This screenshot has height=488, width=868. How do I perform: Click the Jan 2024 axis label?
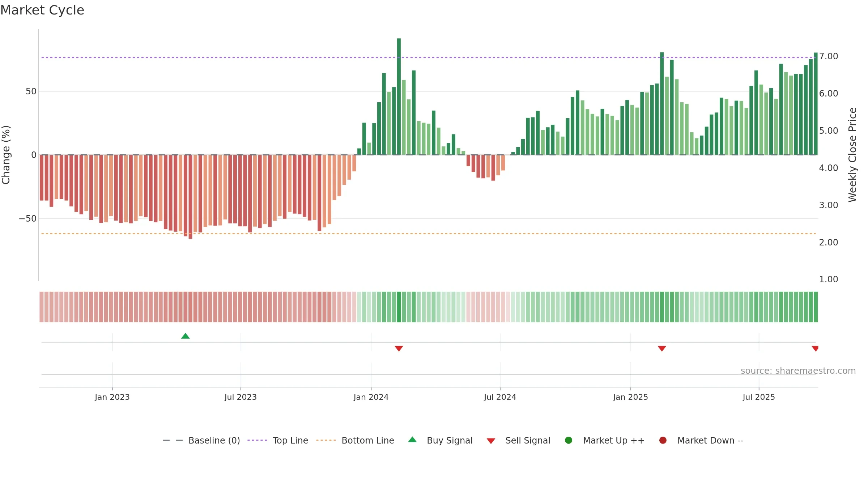371,397
